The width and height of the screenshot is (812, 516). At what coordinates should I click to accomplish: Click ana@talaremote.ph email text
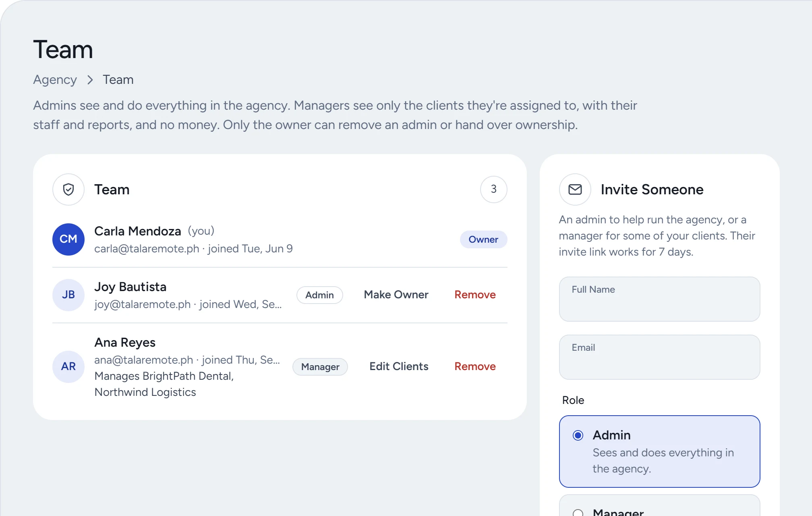(x=144, y=360)
